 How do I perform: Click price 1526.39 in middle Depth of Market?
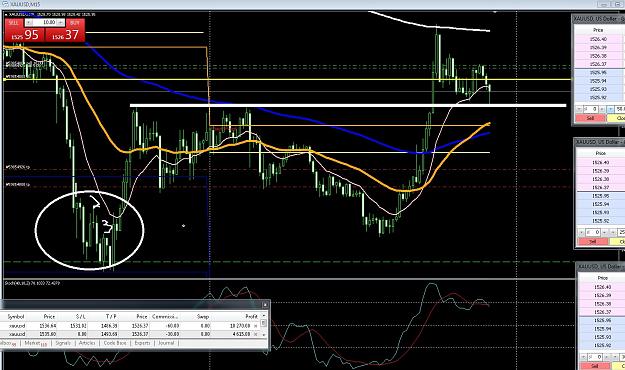coord(600,171)
